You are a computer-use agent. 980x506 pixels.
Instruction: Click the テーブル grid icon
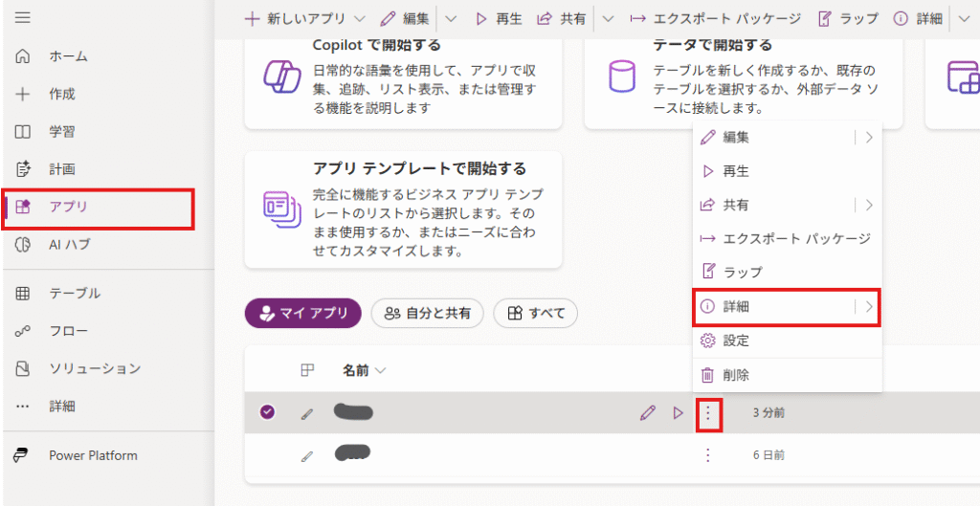click(x=23, y=293)
